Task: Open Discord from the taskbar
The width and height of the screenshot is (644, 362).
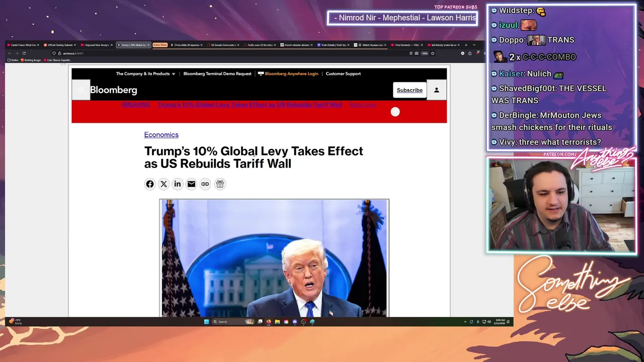Action: point(295,322)
